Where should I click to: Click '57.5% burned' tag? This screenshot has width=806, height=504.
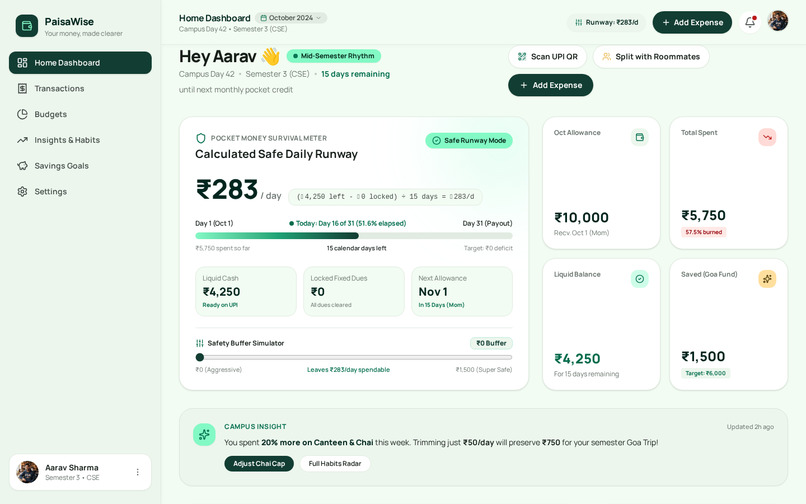[703, 232]
